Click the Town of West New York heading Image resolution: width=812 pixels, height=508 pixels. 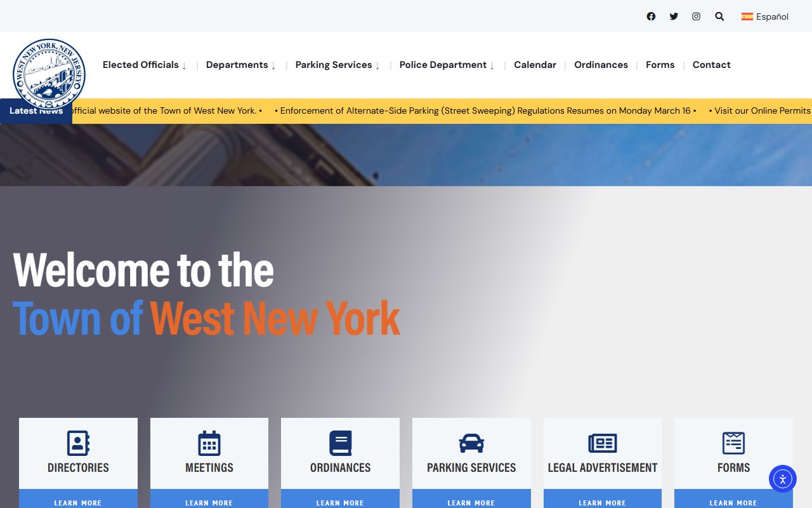click(206, 317)
